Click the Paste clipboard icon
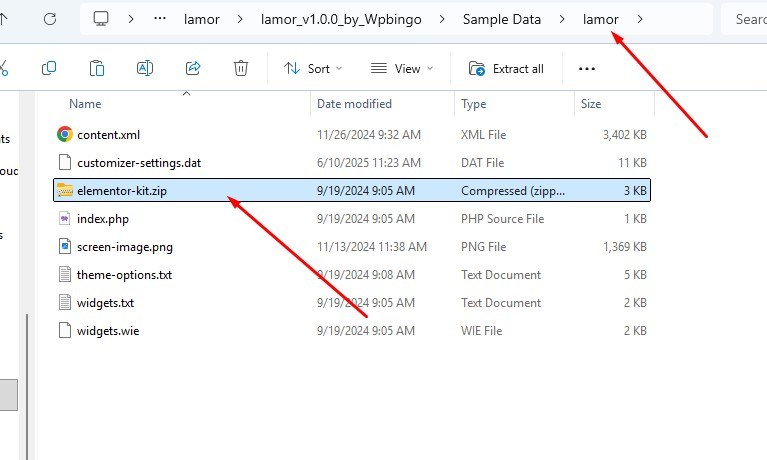 (97, 68)
